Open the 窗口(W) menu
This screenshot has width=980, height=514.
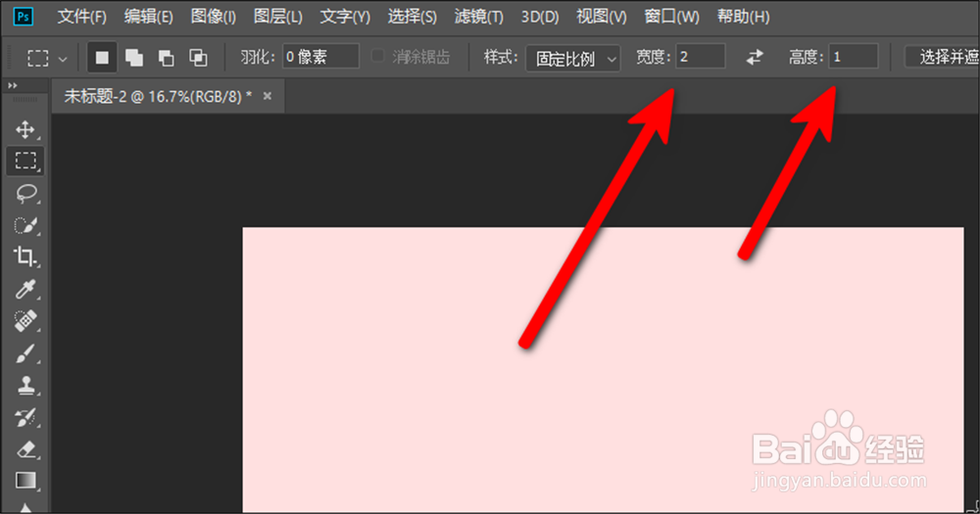[672, 17]
